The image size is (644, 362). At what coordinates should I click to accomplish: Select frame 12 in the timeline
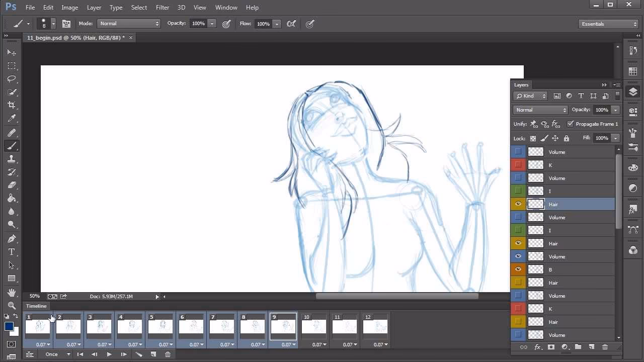(x=375, y=326)
